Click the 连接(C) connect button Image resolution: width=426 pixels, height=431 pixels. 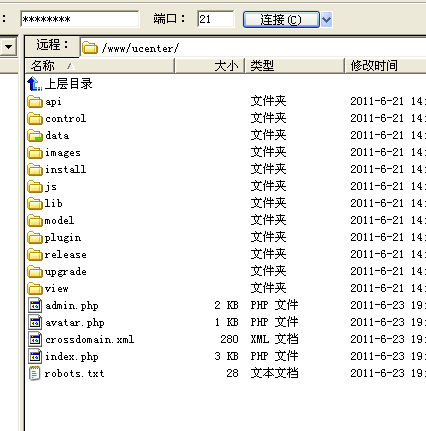(x=281, y=20)
